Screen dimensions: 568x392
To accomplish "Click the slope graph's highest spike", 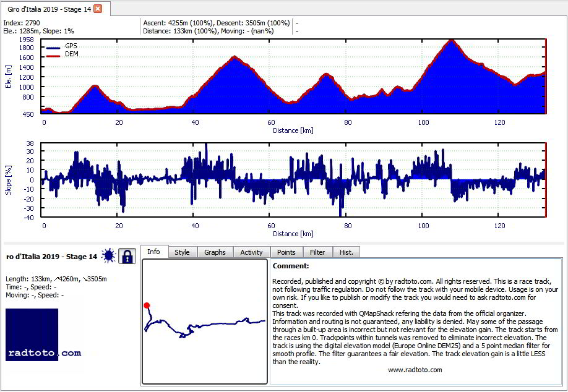I will tap(206, 145).
